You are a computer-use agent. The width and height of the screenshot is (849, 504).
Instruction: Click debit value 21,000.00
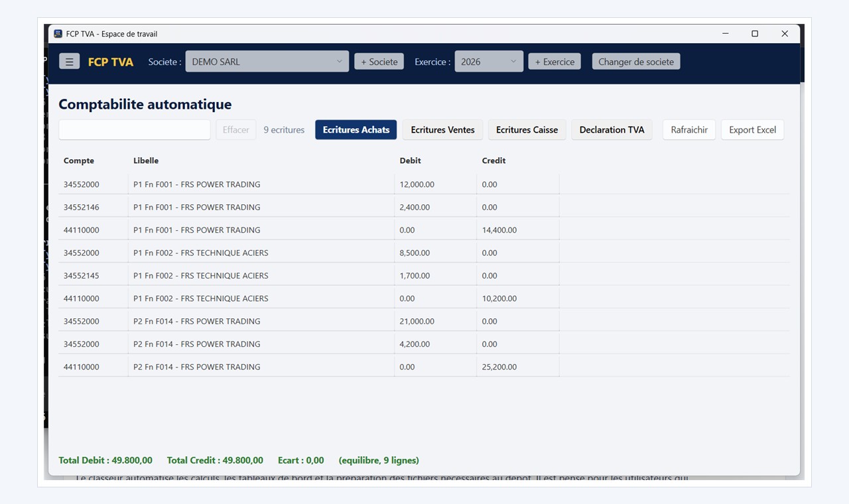point(417,321)
